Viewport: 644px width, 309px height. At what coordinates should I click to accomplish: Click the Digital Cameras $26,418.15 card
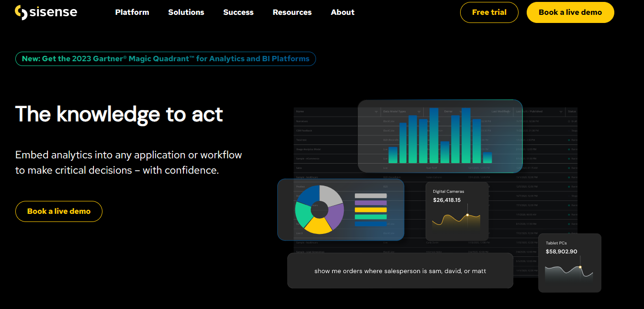457,211
